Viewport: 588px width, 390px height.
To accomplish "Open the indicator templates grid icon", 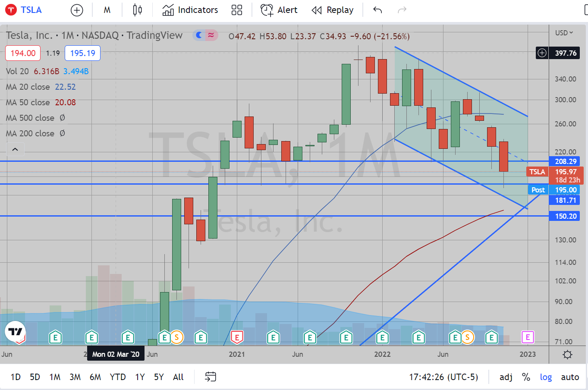I will point(237,10).
